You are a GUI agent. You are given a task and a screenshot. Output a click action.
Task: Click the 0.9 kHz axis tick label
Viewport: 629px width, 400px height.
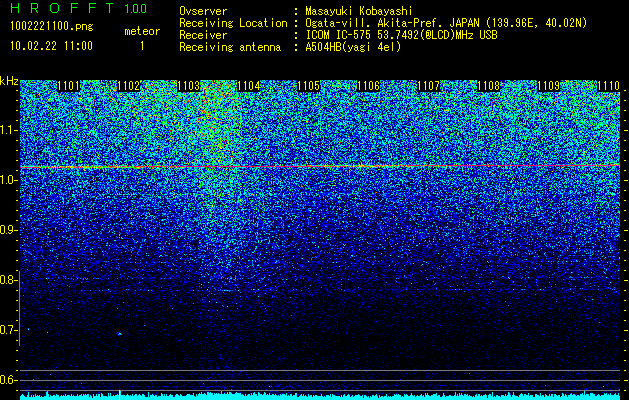[9, 230]
